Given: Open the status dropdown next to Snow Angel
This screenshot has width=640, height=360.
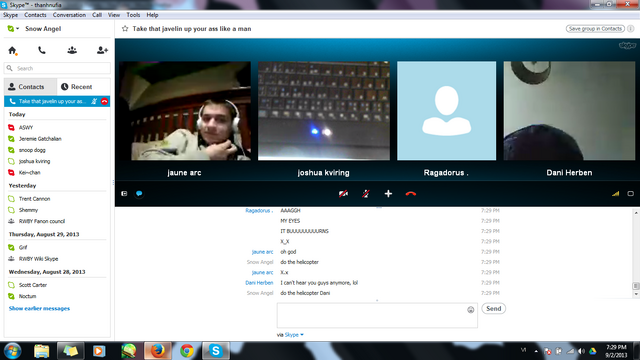Looking at the screenshot, I should [x=13, y=29].
